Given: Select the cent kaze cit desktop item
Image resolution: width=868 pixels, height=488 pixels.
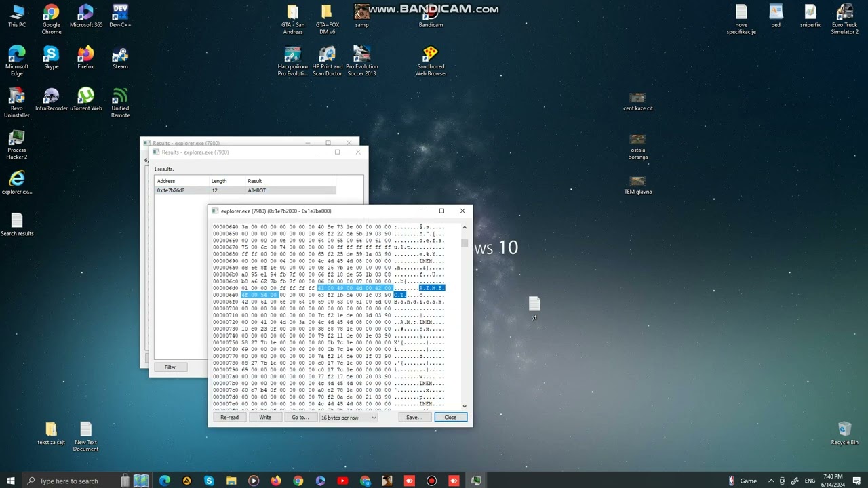Looking at the screenshot, I should [x=638, y=102].
